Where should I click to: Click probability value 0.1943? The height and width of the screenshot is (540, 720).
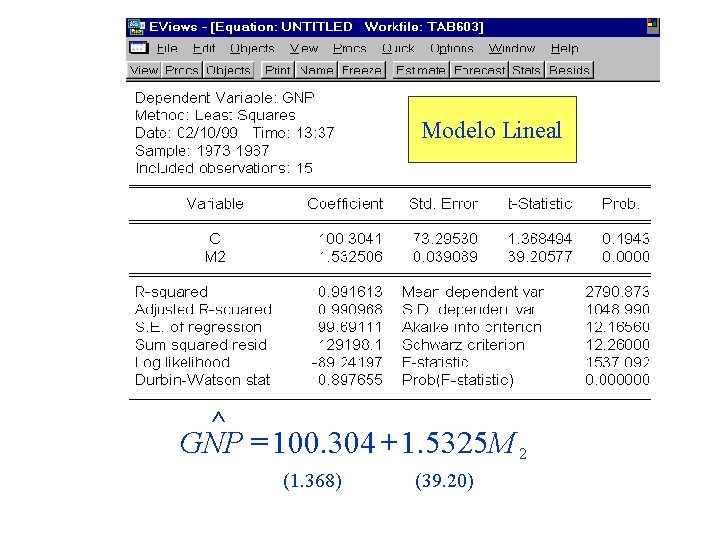tap(625, 239)
